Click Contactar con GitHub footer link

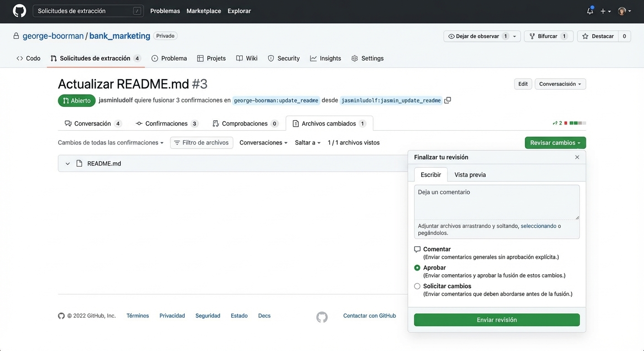tap(370, 316)
